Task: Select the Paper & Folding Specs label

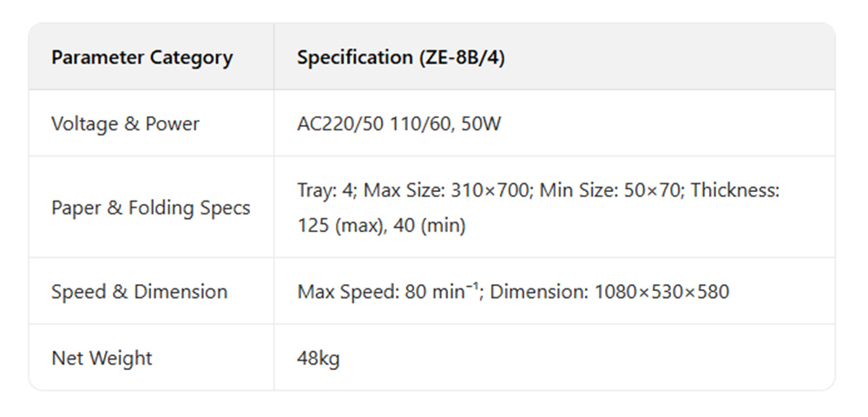Action: coord(150,208)
